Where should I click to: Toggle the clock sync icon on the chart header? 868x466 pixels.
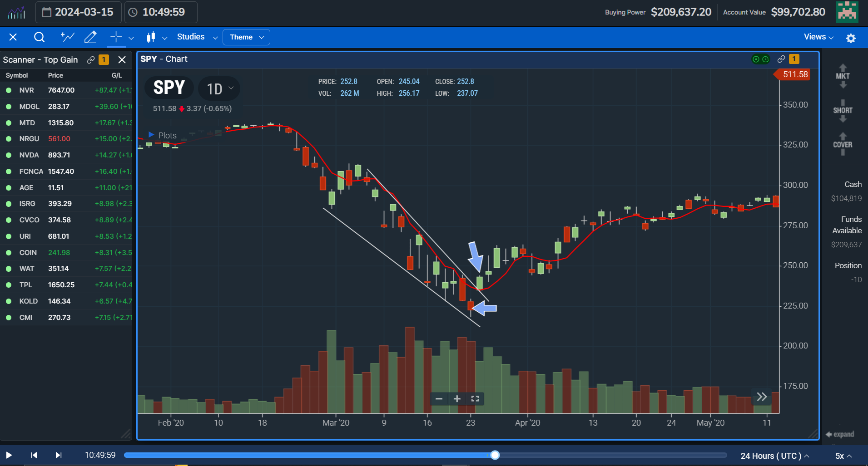[767, 59]
